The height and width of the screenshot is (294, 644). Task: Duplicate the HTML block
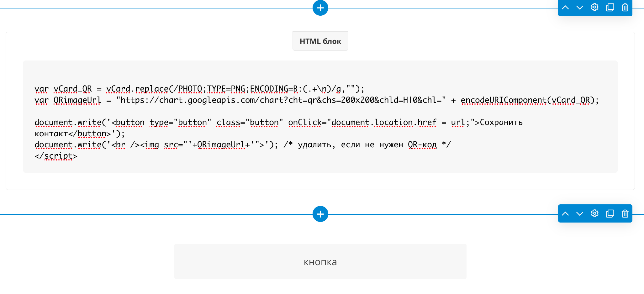click(x=610, y=8)
